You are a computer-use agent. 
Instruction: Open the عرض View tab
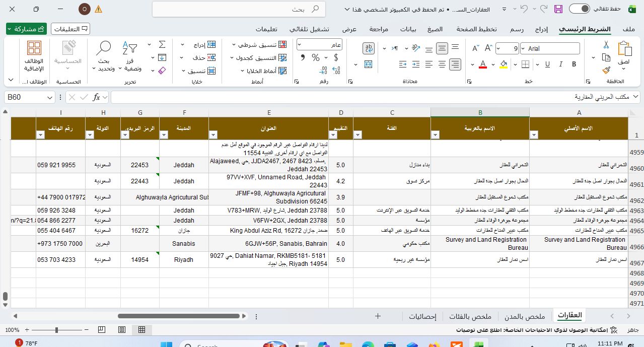click(349, 29)
